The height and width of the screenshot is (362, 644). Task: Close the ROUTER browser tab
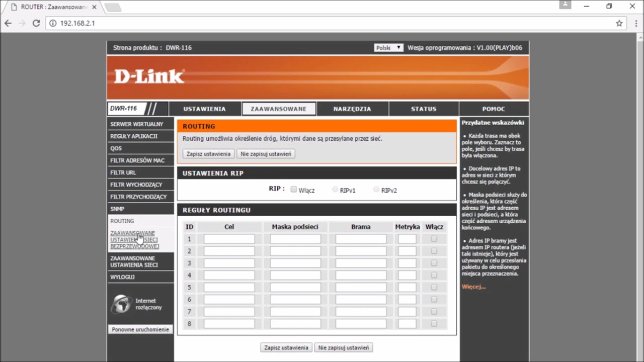point(94,7)
